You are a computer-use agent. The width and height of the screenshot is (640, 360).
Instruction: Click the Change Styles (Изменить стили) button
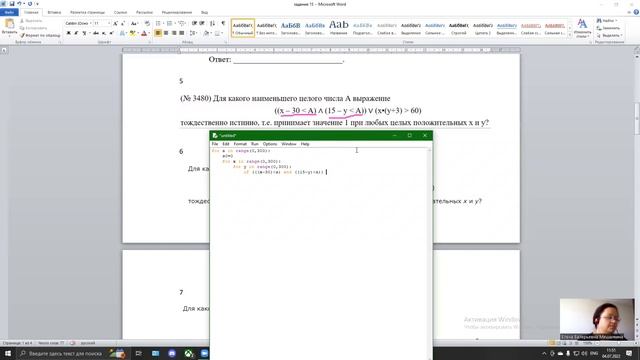coord(582,28)
